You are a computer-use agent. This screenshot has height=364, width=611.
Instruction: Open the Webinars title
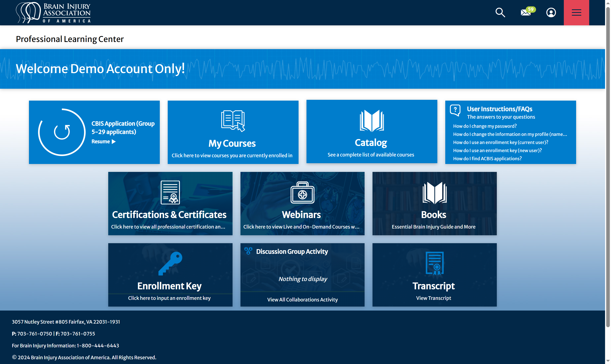[301, 215]
